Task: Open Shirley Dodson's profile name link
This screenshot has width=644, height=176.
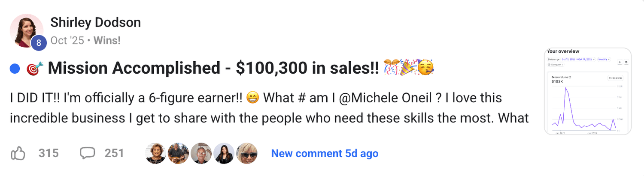Action: point(95,22)
